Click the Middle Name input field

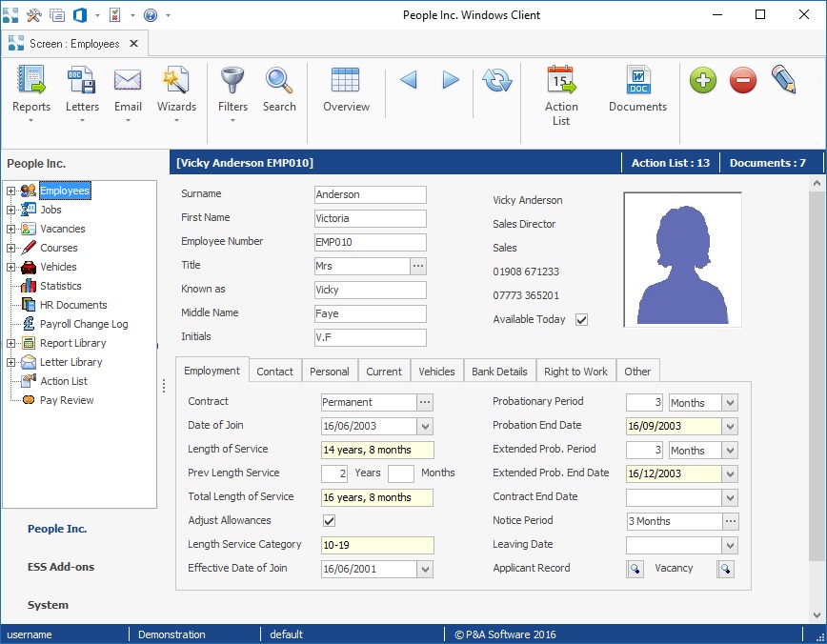pos(371,313)
